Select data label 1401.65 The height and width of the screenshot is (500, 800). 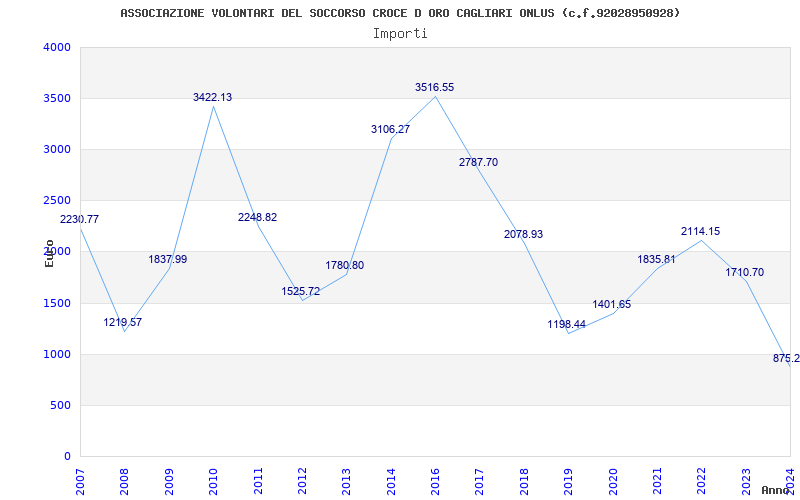pyautogui.click(x=612, y=305)
